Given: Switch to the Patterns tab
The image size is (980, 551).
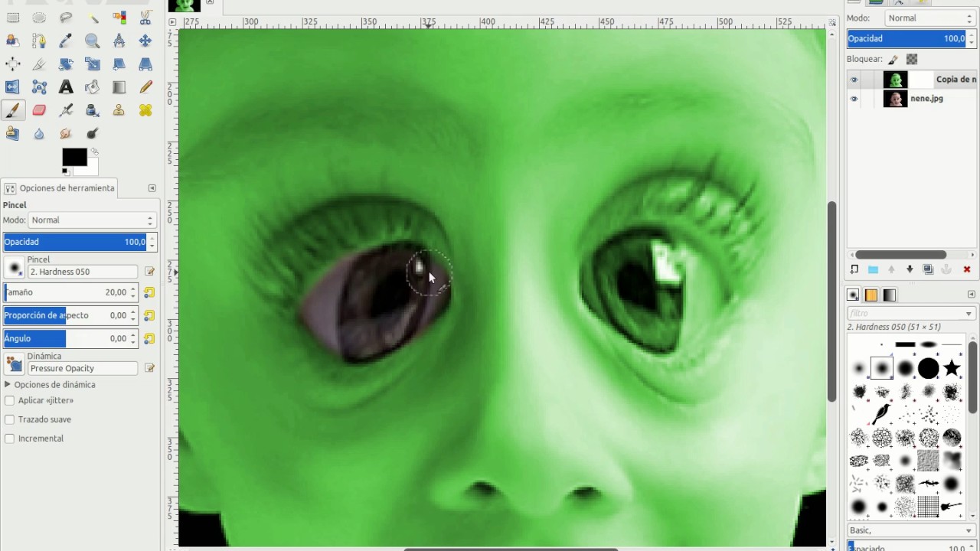Looking at the screenshot, I should click(871, 295).
